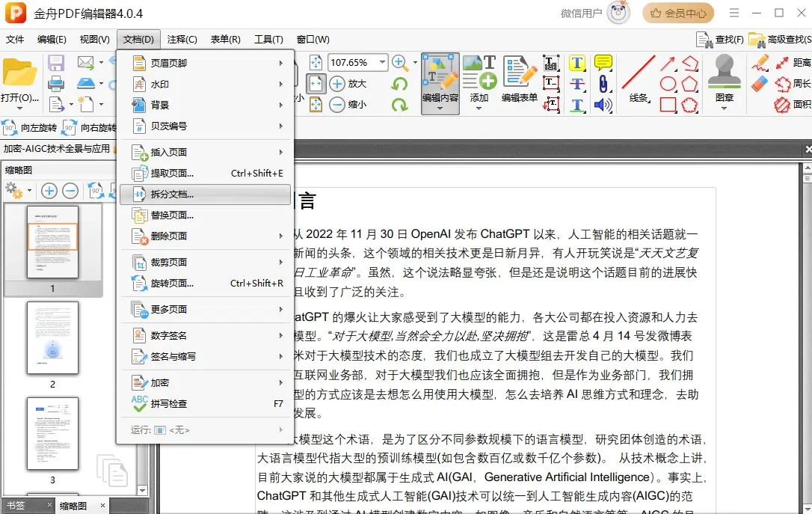Choose 拆分文档 from the document menu
The image size is (812, 514).
pyautogui.click(x=206, y=195)
